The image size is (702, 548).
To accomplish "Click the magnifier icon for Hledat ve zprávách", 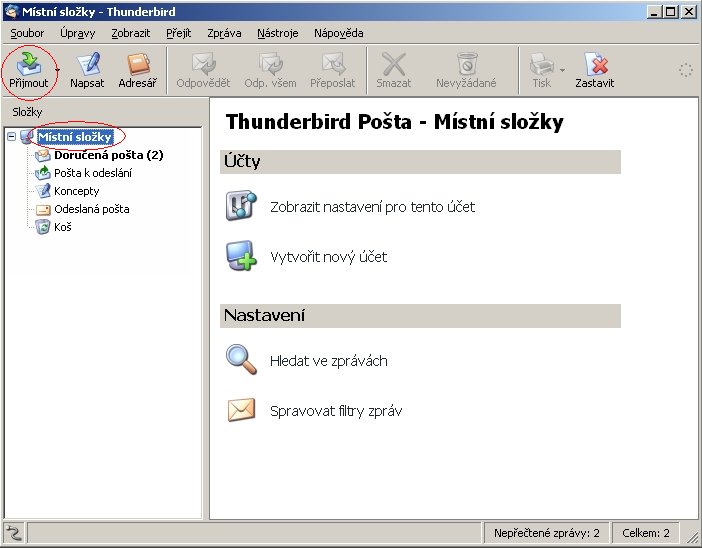I will click(x=241, y=359).
